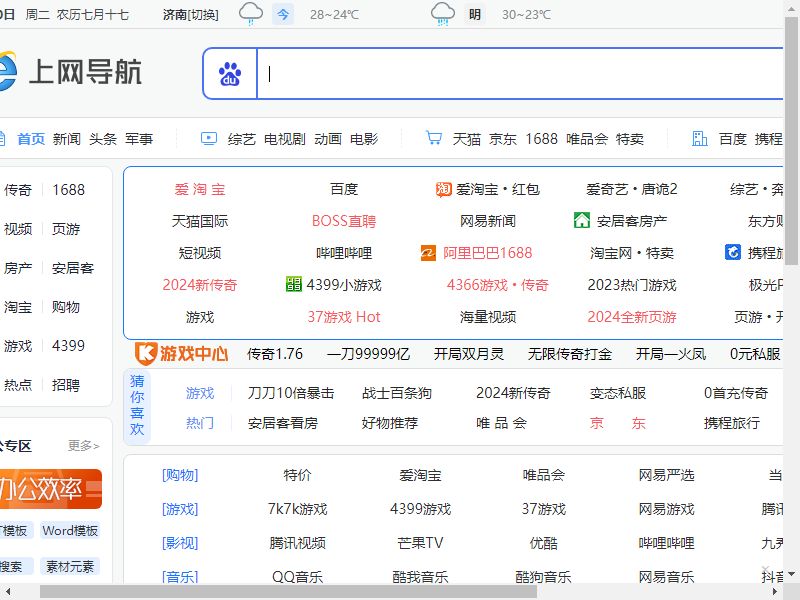The height and width of the screenshot is (600, 800).
Task: Open the 新闻 nav item
Action: tap(67, 139)
